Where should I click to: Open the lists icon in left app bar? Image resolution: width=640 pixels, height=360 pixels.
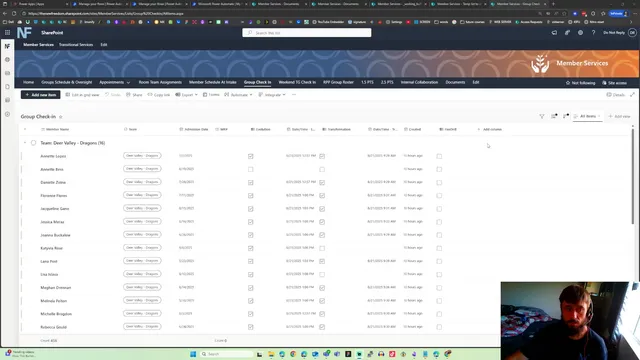coord(7,100)
